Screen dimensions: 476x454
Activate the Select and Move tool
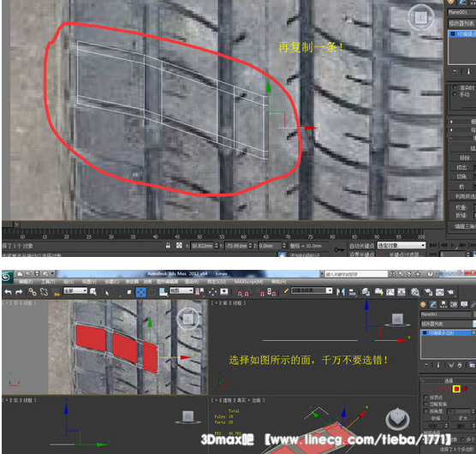click(x=141, y=292)
